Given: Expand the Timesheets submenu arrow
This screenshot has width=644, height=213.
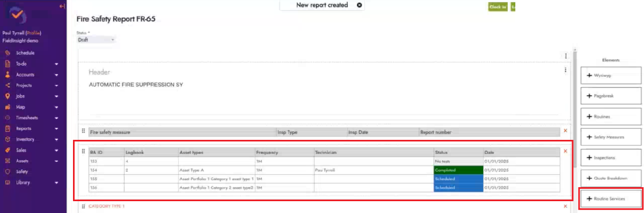Looking at the screenshot, I should click(56, 118).
